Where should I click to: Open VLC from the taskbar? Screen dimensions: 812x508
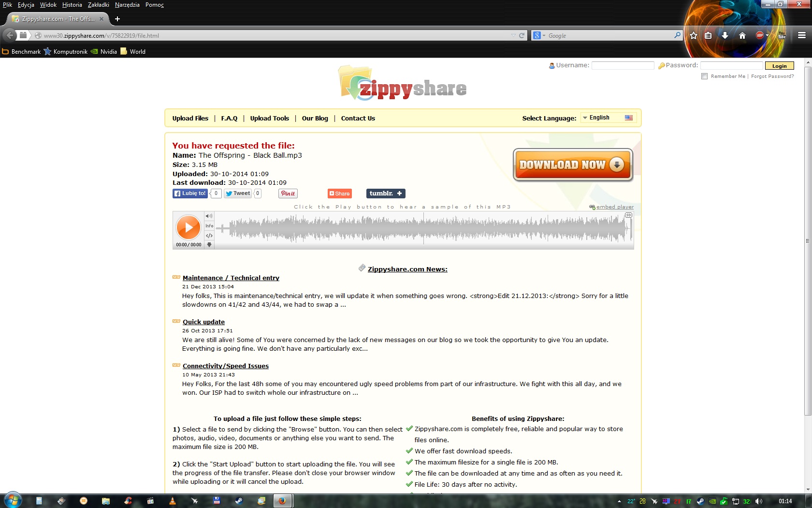point(173,501)
